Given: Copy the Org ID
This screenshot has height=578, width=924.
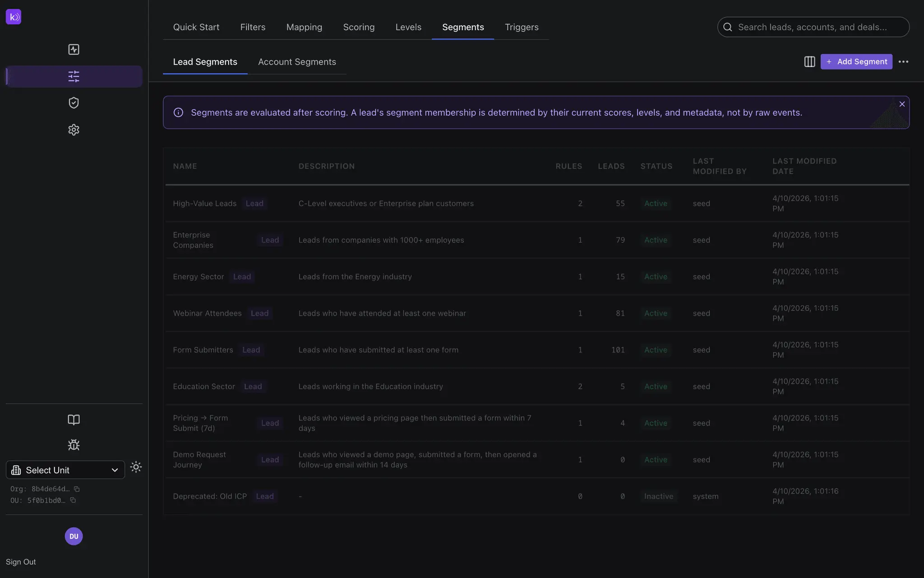Looking at the screenshot, I should tap(77, 489).
